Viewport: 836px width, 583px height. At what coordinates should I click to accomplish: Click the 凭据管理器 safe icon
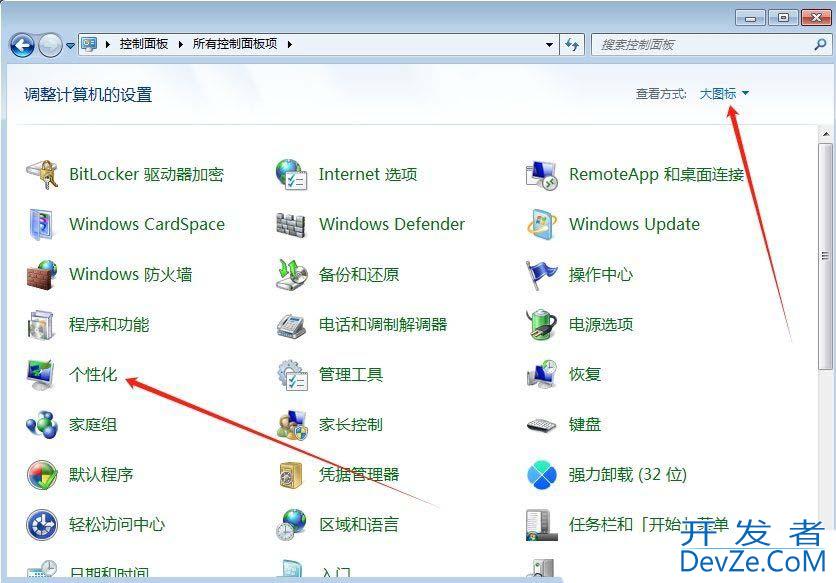pyautogui.click(x=291, y=475)
